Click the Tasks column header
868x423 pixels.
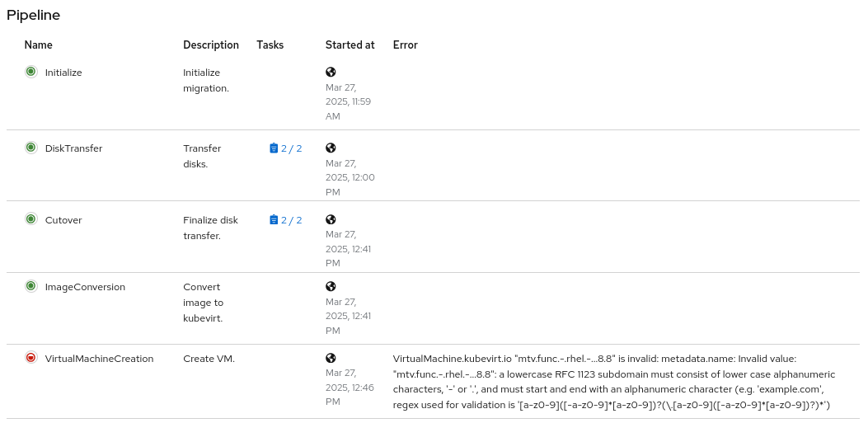click(270, 45)
